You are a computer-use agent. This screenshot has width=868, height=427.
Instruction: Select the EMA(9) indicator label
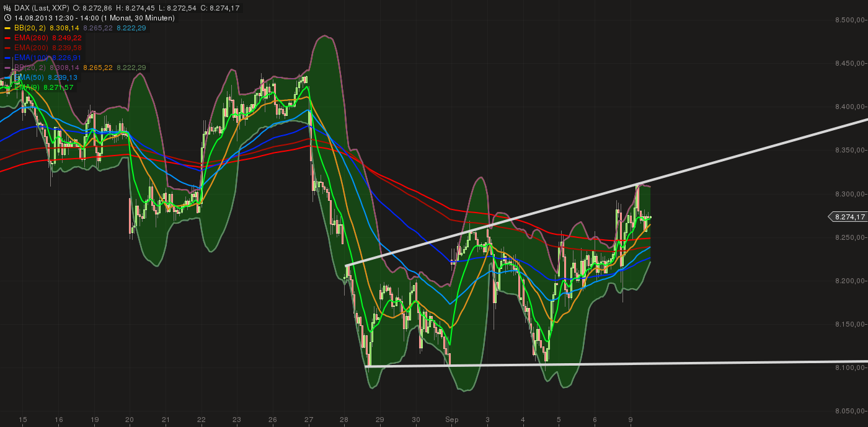click(26, 87)
